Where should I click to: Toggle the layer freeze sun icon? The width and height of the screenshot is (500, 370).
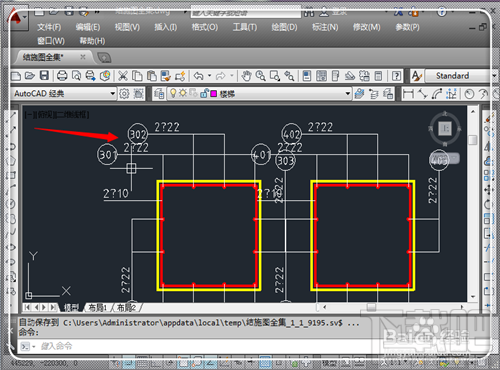click(x=182, y=93)
